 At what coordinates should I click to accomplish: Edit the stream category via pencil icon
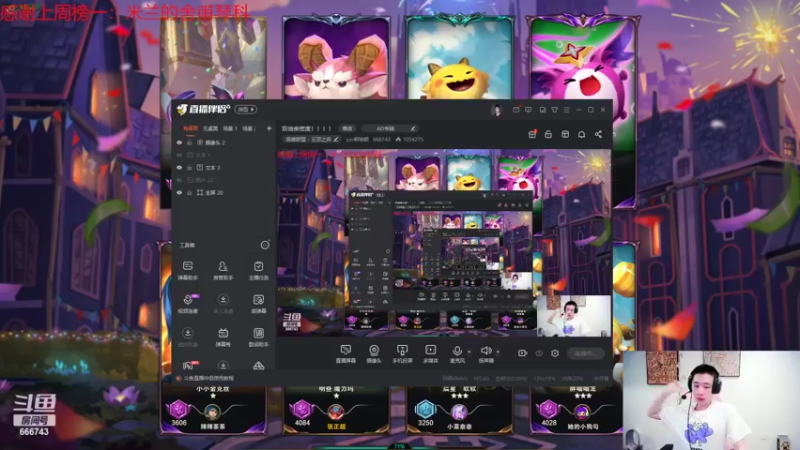(336, 139)
